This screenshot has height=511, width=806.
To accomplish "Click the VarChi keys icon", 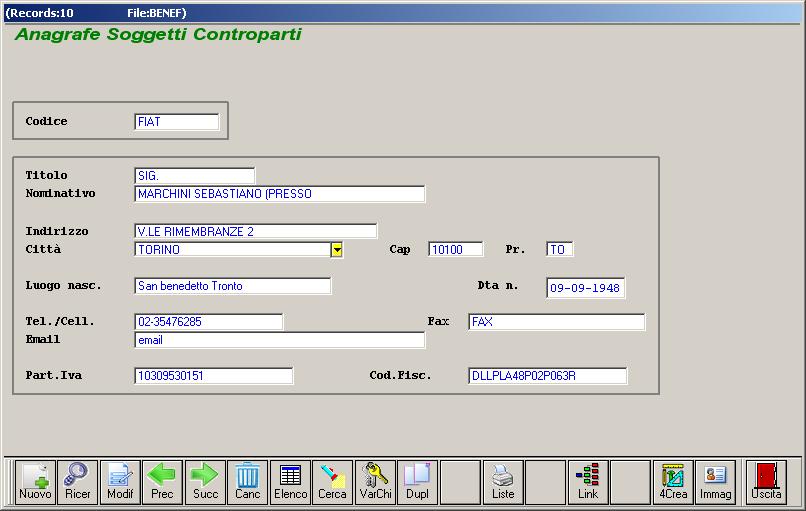I will 375,482.
